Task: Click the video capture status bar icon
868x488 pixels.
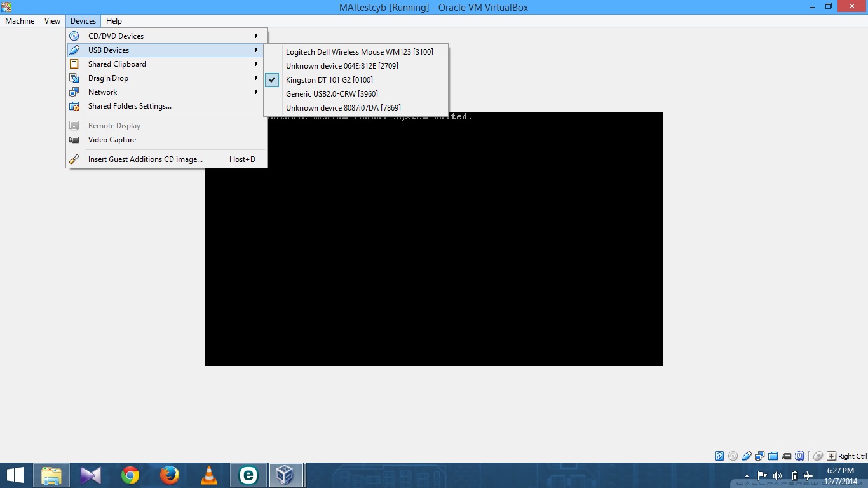Action: [x=787, y=456]
